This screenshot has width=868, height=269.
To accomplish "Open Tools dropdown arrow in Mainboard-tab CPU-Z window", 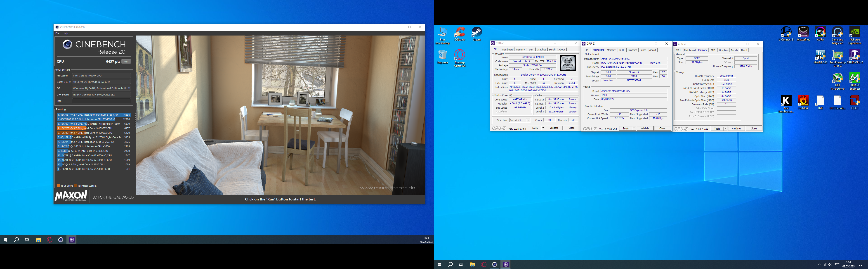I will point(634,129).
